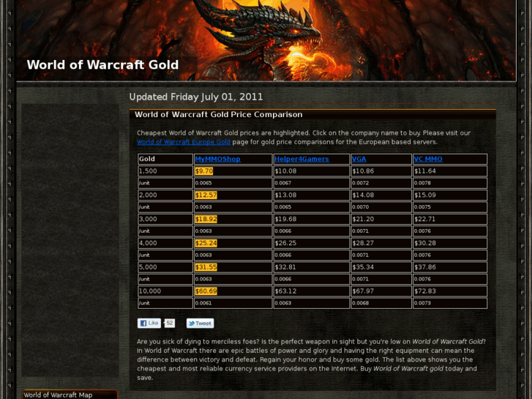Click the Tweet button
The height and width of the screenshot is (399, 532).
coord(201,324)
